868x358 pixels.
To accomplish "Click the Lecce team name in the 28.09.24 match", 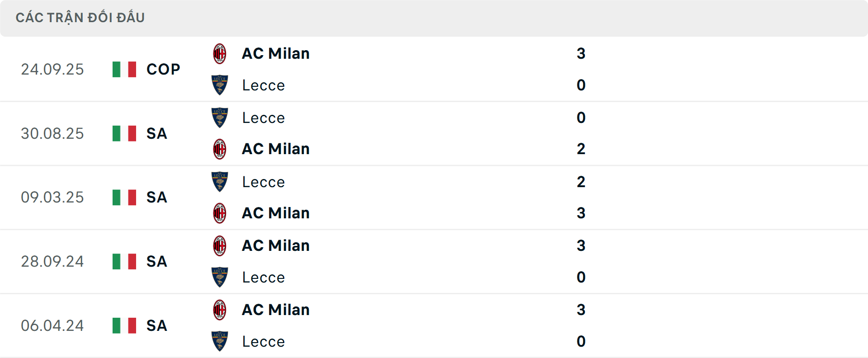I will 263,277.
